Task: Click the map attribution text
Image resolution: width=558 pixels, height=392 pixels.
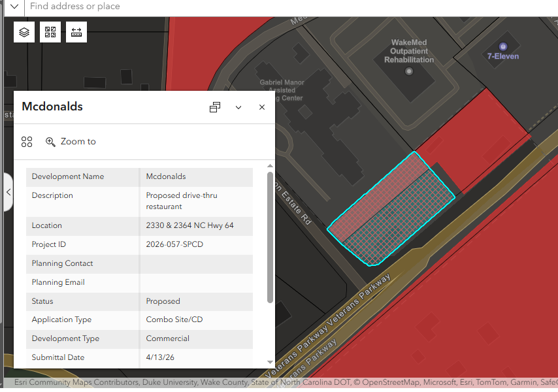Action: tap(286, 382)
